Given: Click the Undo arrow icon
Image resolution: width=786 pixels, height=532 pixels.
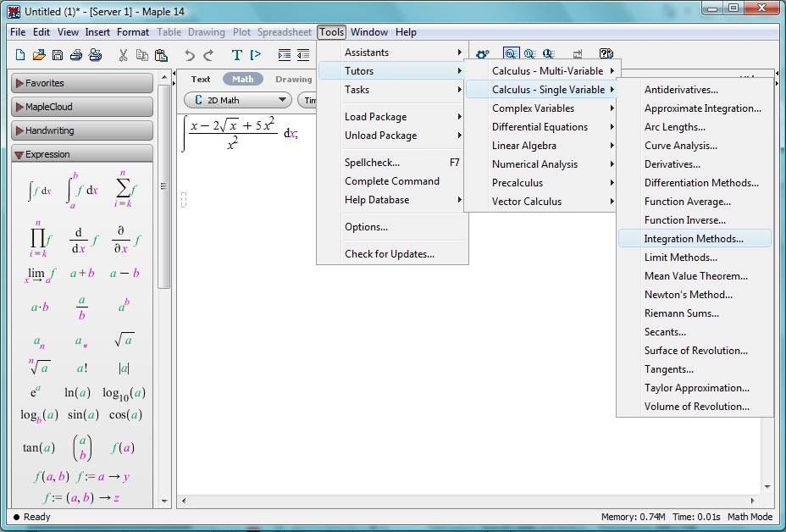Looking at the screenshot, I should 190,55.
